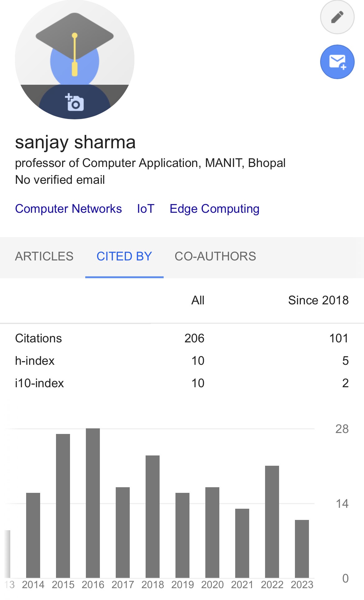Select the Cited By tab
364x600 pixels.
[x=124, y=256]
